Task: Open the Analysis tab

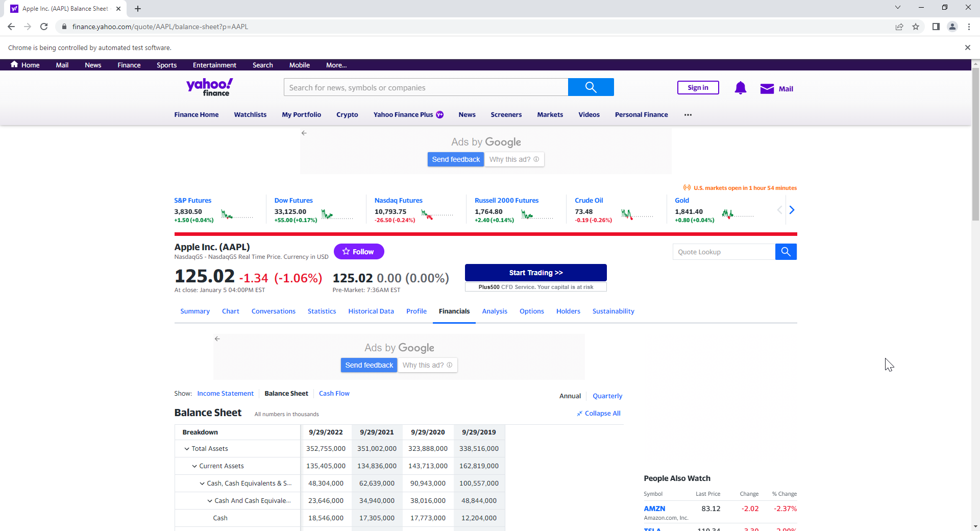Action: (x=495, y=311)
